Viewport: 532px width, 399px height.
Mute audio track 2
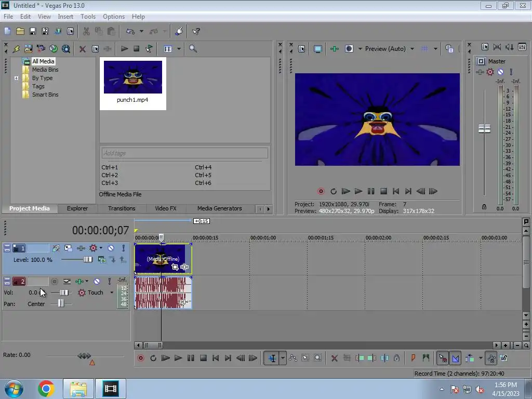point(97,281)
